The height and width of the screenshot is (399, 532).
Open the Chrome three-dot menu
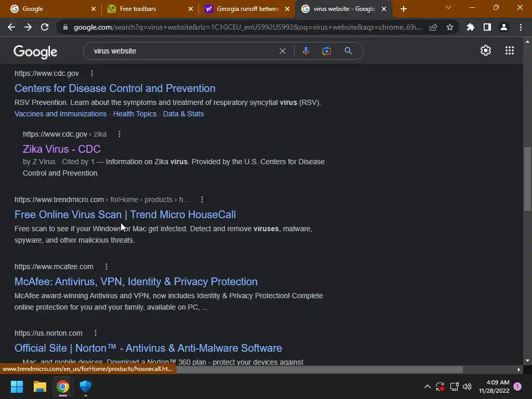click(x=521, y=27)
